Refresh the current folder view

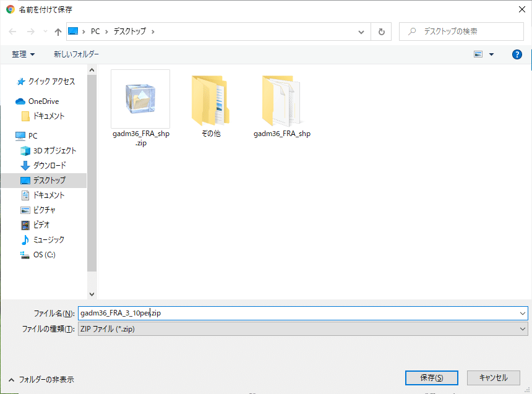[x=381, y=32]
